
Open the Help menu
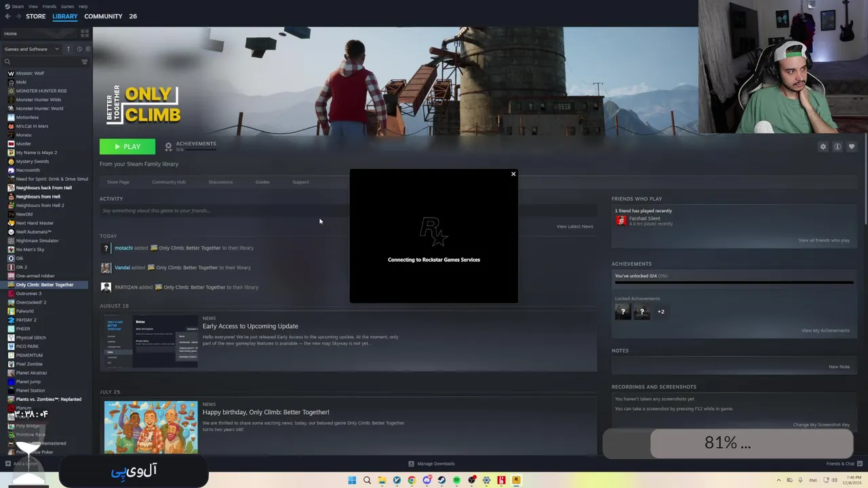click(x=83, y=6)
